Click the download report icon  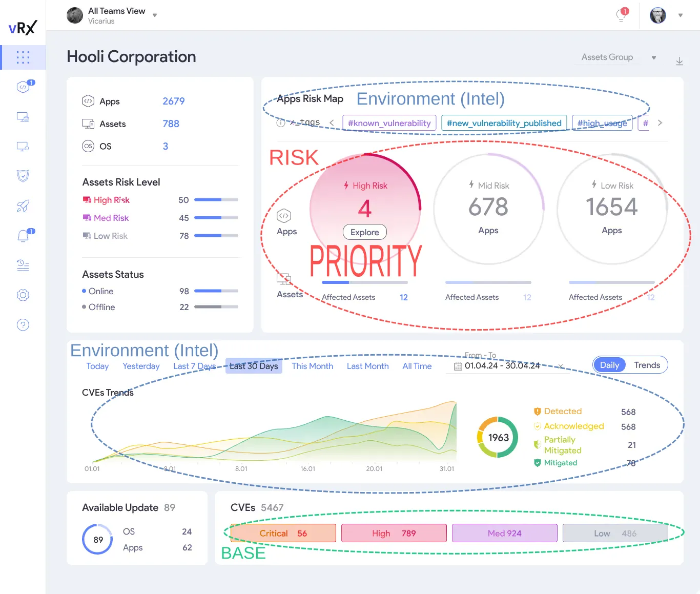click(680, 62)
